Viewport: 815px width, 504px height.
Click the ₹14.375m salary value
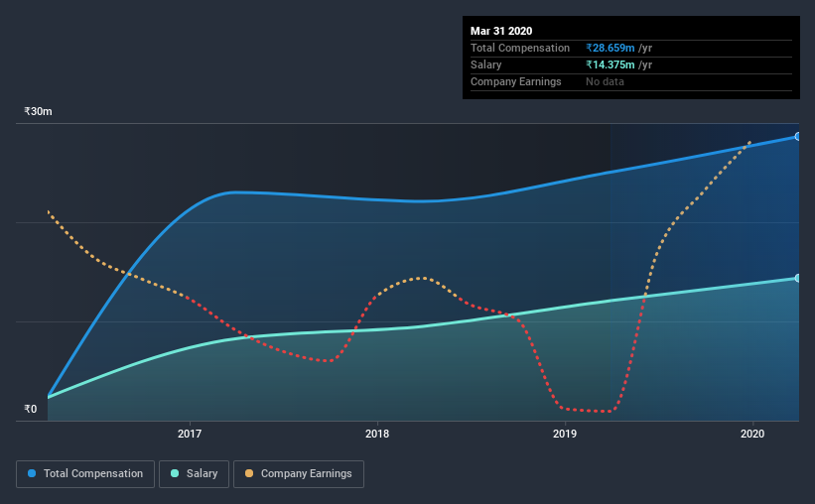point(611,64)
